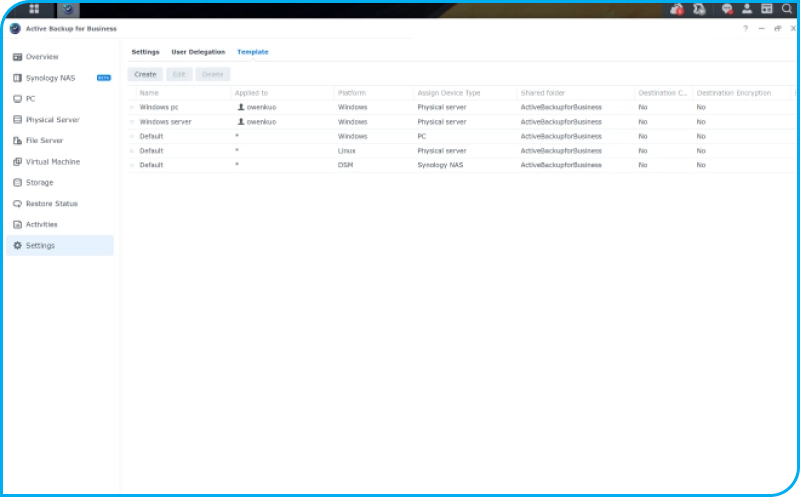This screenshot has height=497, width=800.
Task: Select the Windows server template row
Action: pyautogui.click(x=462, y=121)
